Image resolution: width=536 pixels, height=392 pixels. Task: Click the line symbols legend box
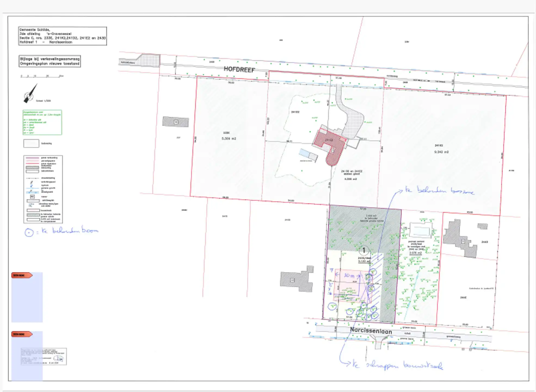point(43,189)
